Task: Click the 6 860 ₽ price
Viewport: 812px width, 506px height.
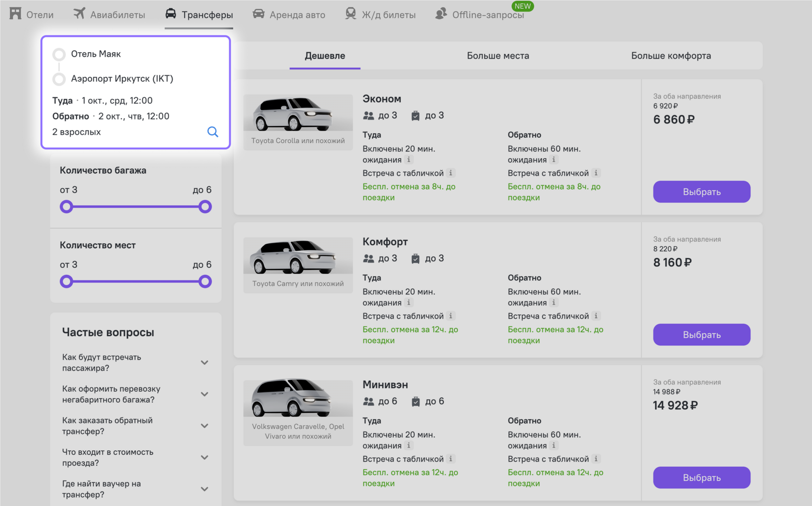Action: [x=674, y=119]
